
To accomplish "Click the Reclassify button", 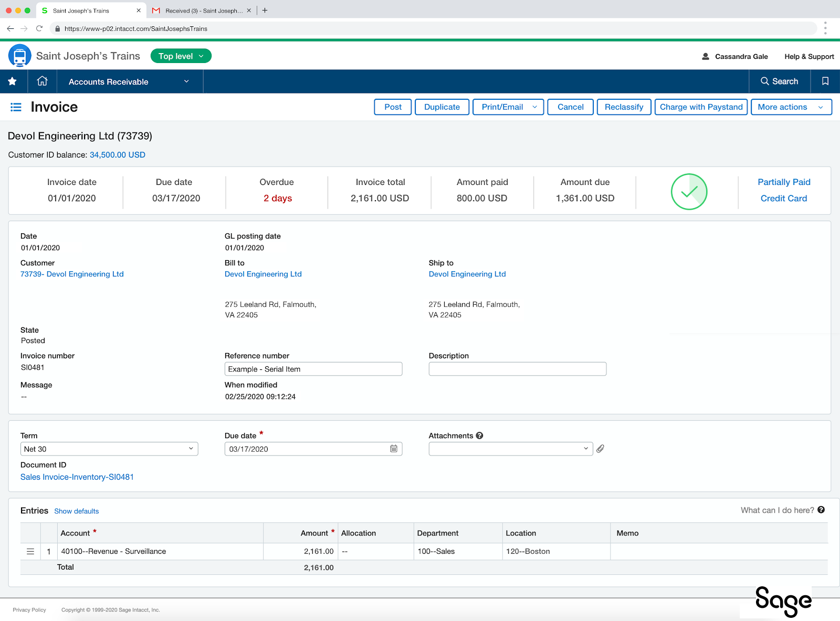I will click(624, 107).
